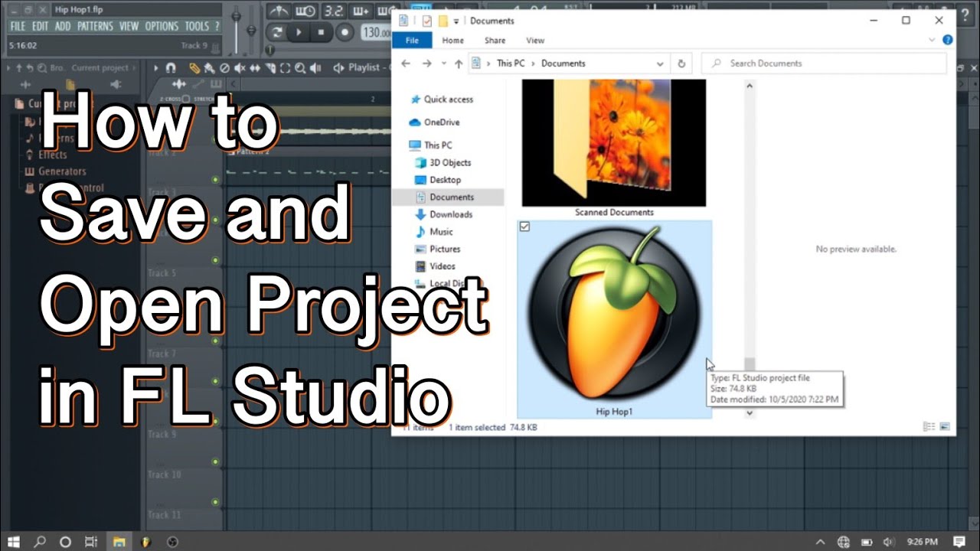Select the Slice tool in playlist toolbar
The width and height of the screenshot is (980, 551).
270,67
